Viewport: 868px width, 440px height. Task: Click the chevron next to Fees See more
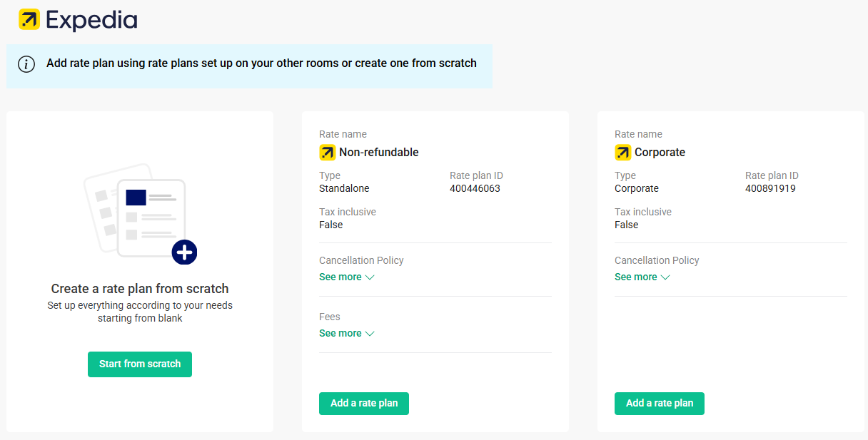[370, 334]
